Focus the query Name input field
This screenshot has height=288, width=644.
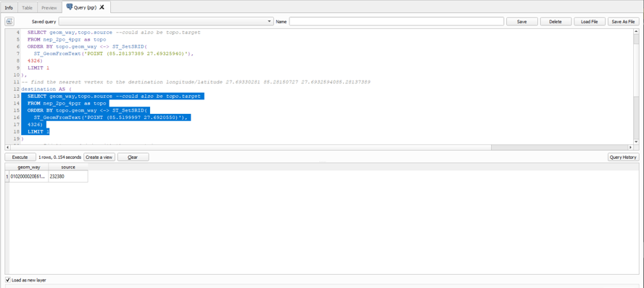(397, 21)
